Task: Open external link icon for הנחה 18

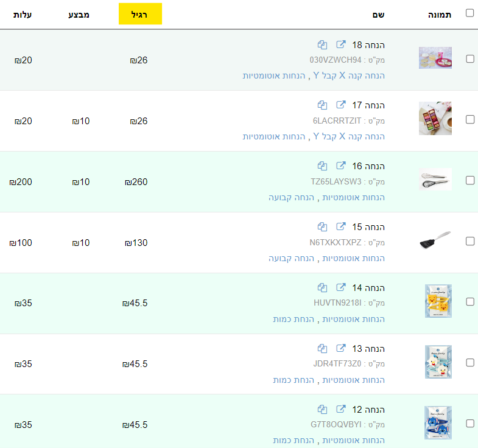Action: (342, 44)
